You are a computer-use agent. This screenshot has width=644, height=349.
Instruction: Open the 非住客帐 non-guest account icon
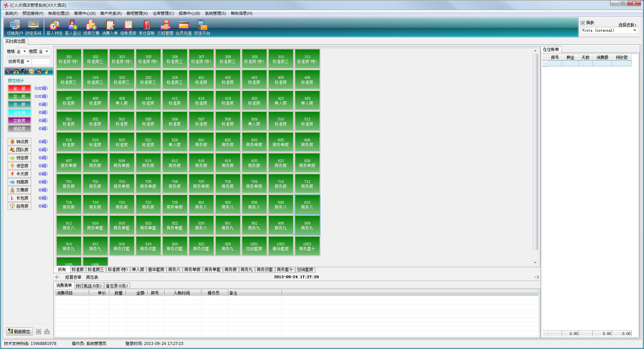tap(147, 28)
